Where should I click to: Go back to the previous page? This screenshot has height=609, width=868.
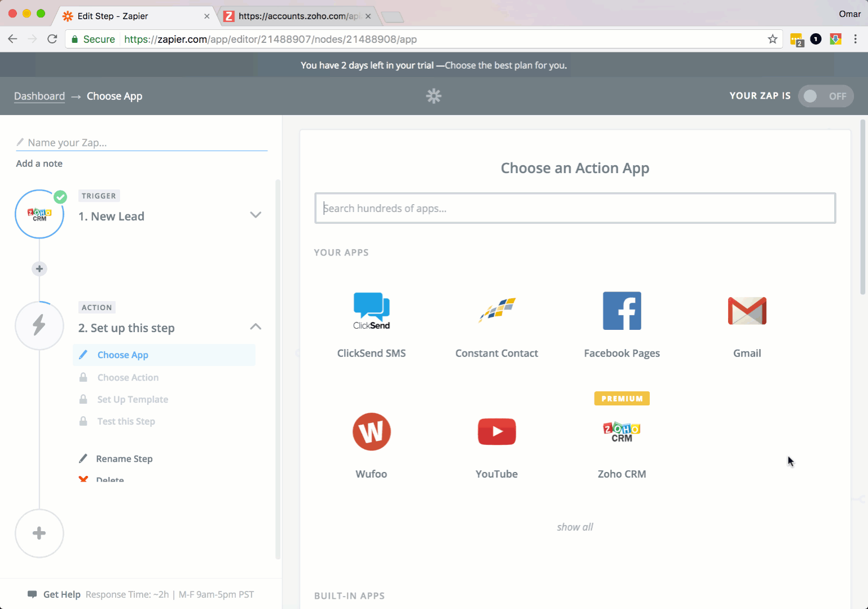click(12, 39)
